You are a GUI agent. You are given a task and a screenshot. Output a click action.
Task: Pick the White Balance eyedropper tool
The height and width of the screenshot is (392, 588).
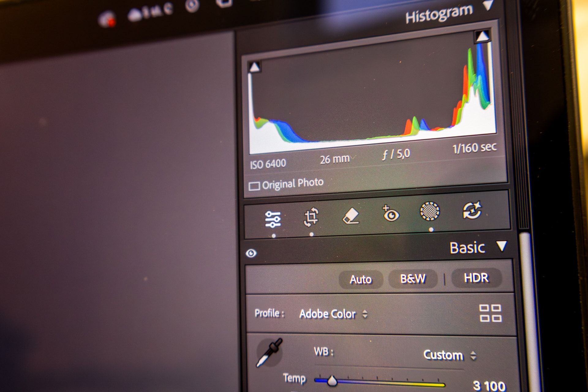click(x=269, y=352)
